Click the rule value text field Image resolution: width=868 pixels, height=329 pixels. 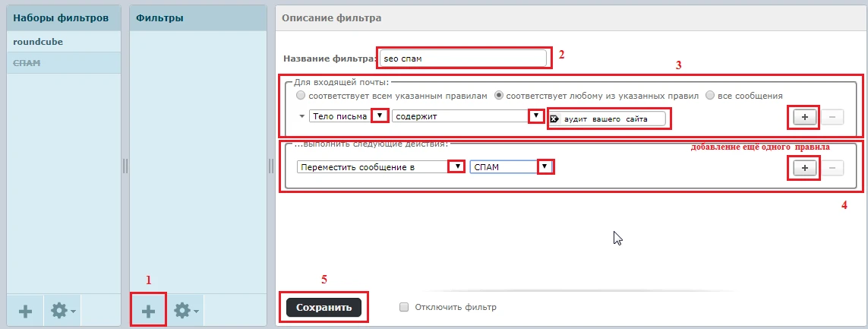(x=608, y=119)
